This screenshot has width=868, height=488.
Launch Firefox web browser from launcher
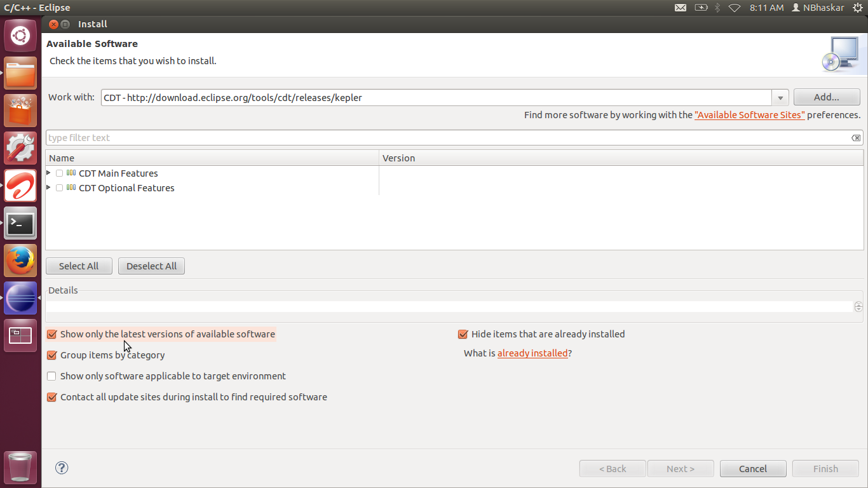pos(20,261)
